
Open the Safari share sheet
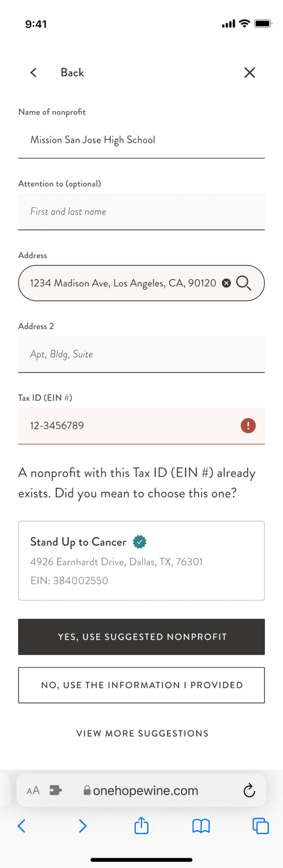click(x=141, y=826)
